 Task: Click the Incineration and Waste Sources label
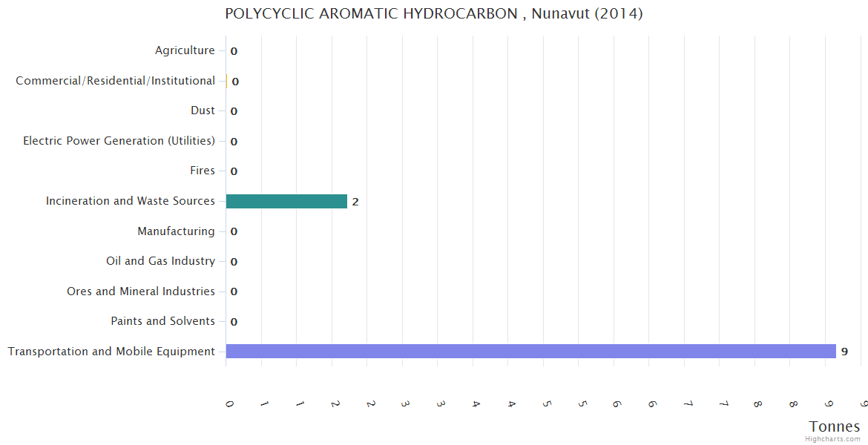pyautogui.click(x=131, y=201)
